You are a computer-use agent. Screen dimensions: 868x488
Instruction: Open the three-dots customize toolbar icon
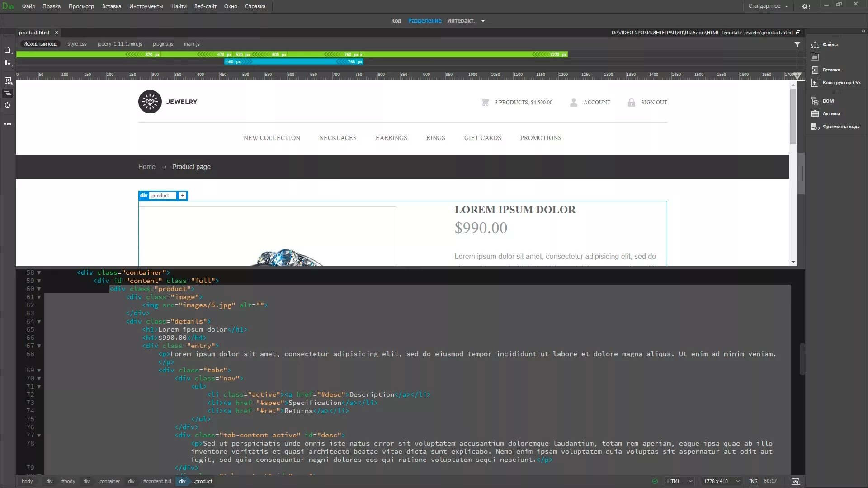(8, 124)
